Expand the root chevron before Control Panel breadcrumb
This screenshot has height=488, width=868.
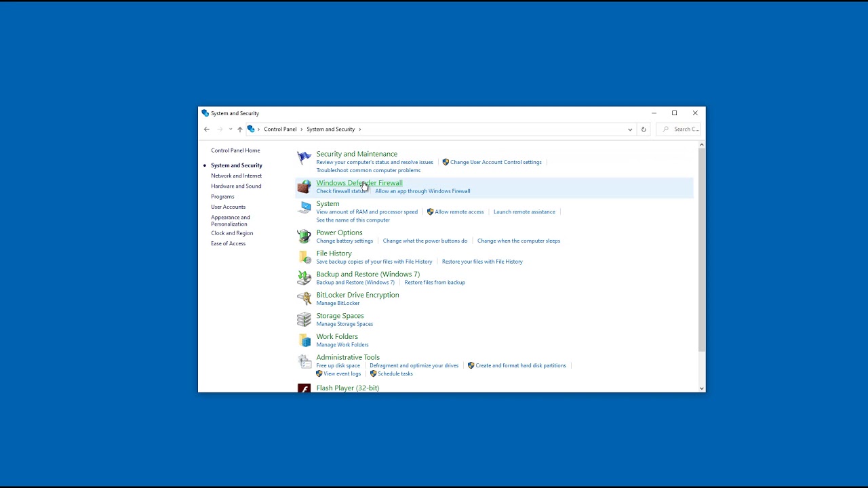(260, 129)
